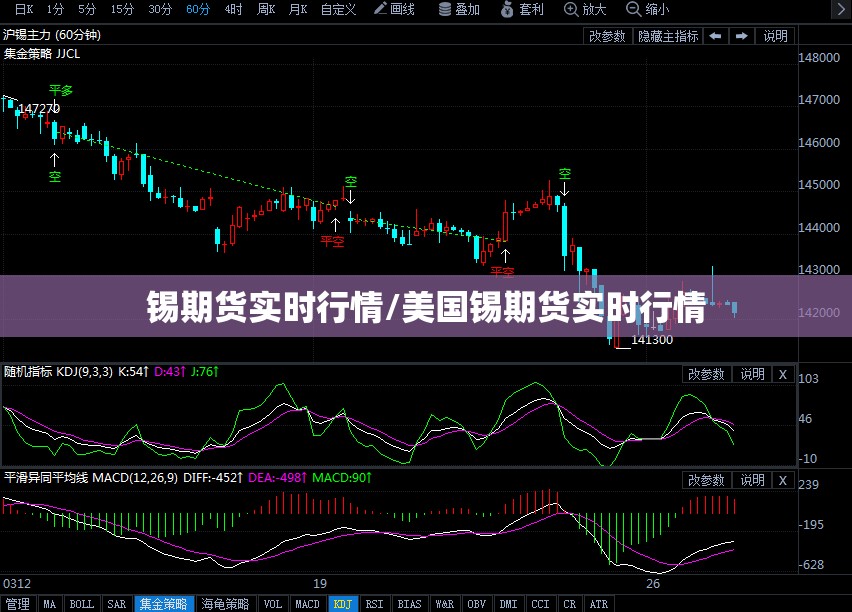Select the DMI indicator tab

coord(509,604)
